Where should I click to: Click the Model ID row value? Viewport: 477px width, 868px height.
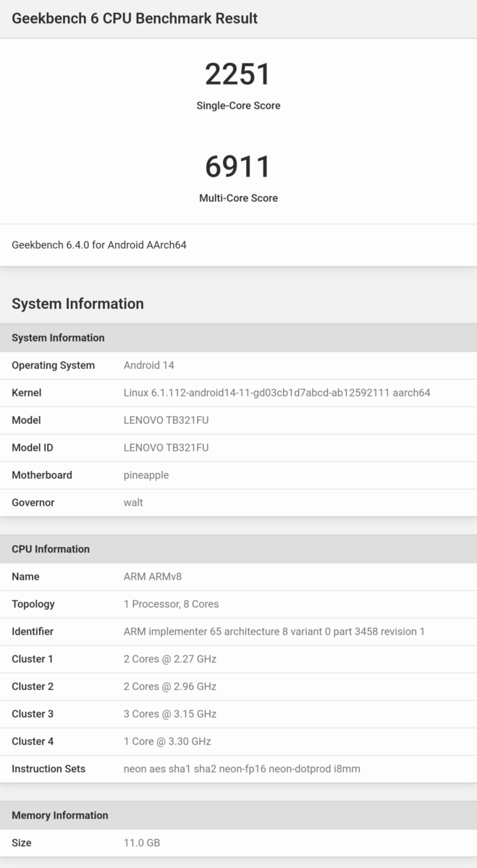[166, 448]
